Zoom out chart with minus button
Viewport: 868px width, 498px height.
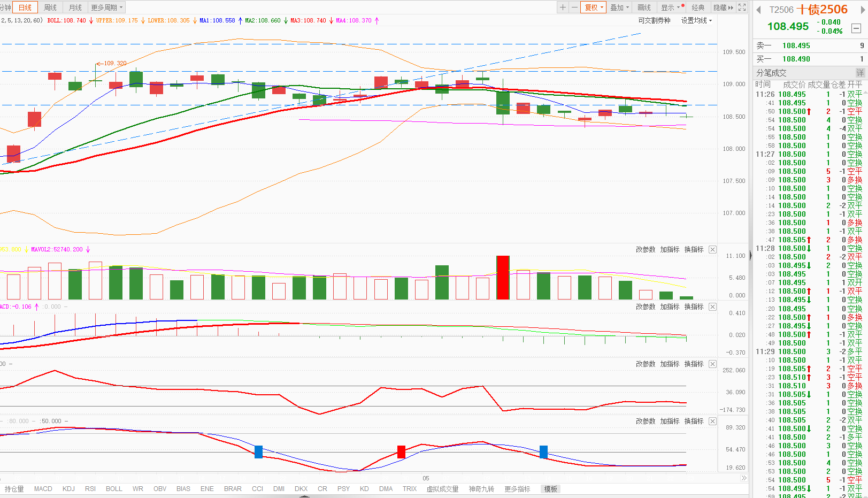(574, 7)
